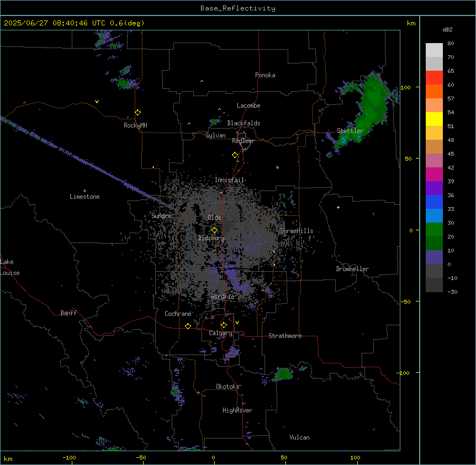Pick the red 65-60 dBZ legend swatch
The width and height of the screenshot is (476, 465).
pyautogui.click(x=434, y=77)
